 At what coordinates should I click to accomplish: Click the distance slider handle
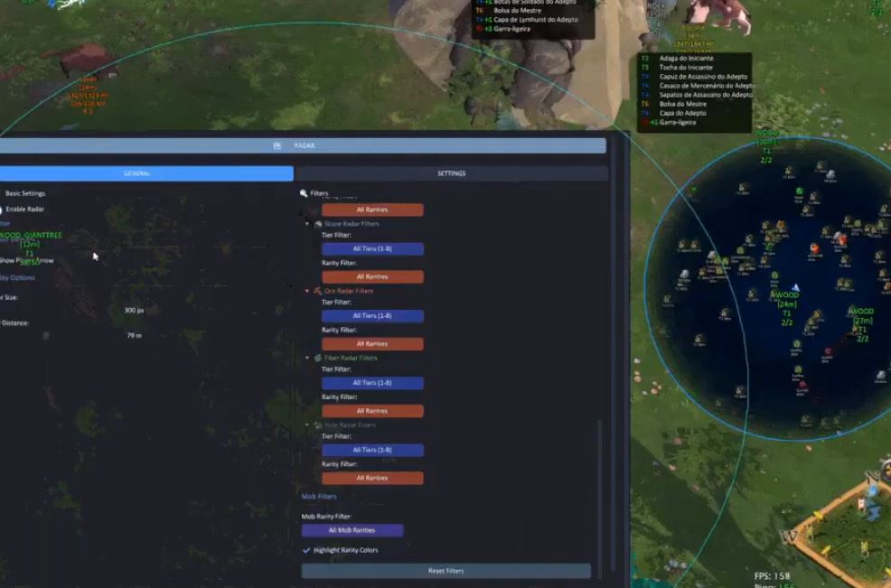pyautogui.click(x=46, y=336)
